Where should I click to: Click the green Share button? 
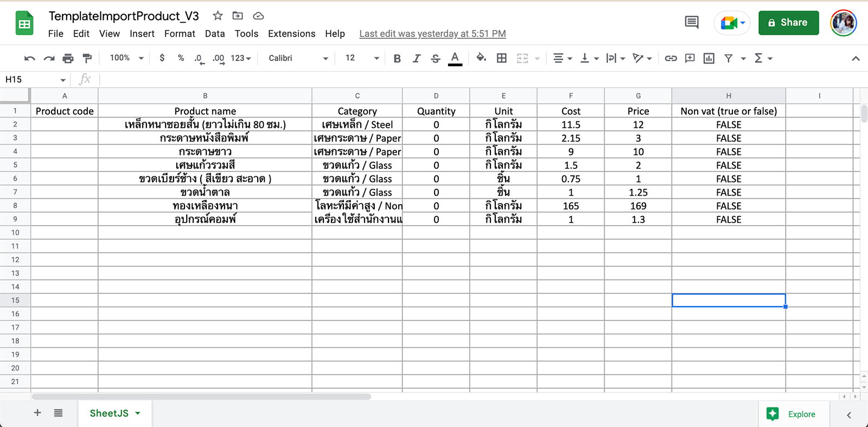[788, 23]
